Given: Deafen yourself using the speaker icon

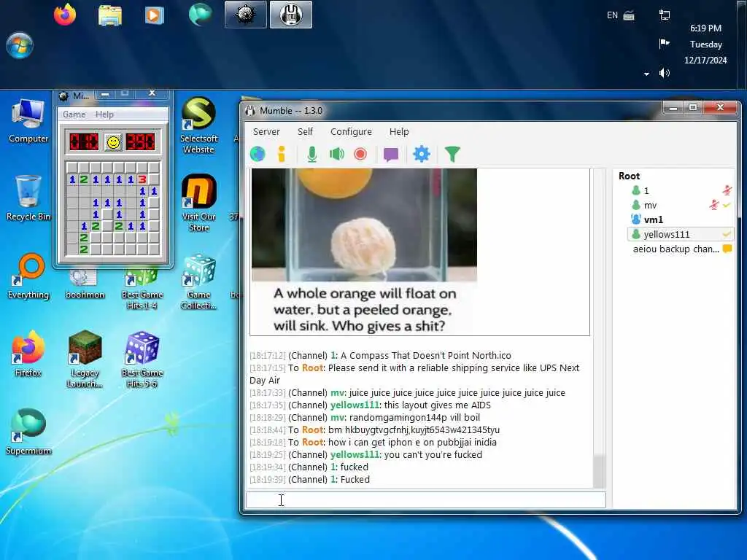Looking at the screenshot, I should [x=337, y=154].
